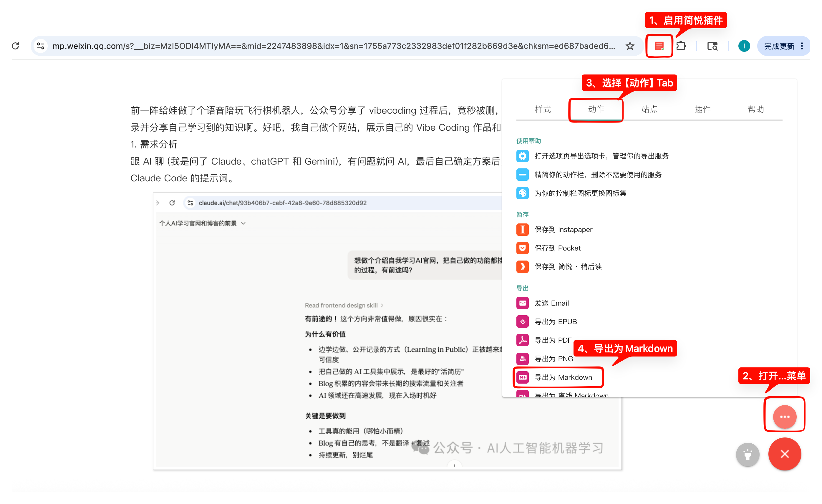The width and height of the screenshot is (822, 504).
Task: Open Chrome three-dot menu beside 完成更新
Action: coord(802,46)
